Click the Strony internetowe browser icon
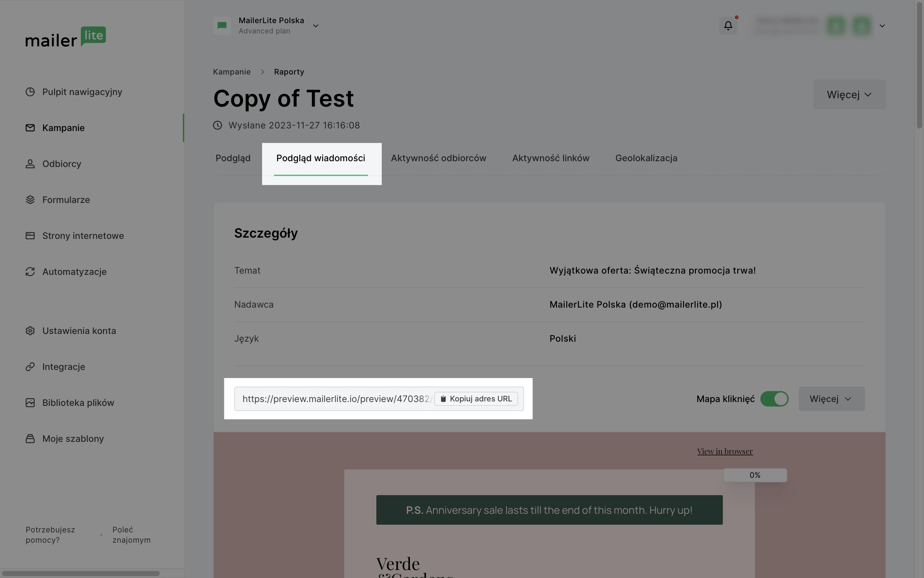 (30, 235)
